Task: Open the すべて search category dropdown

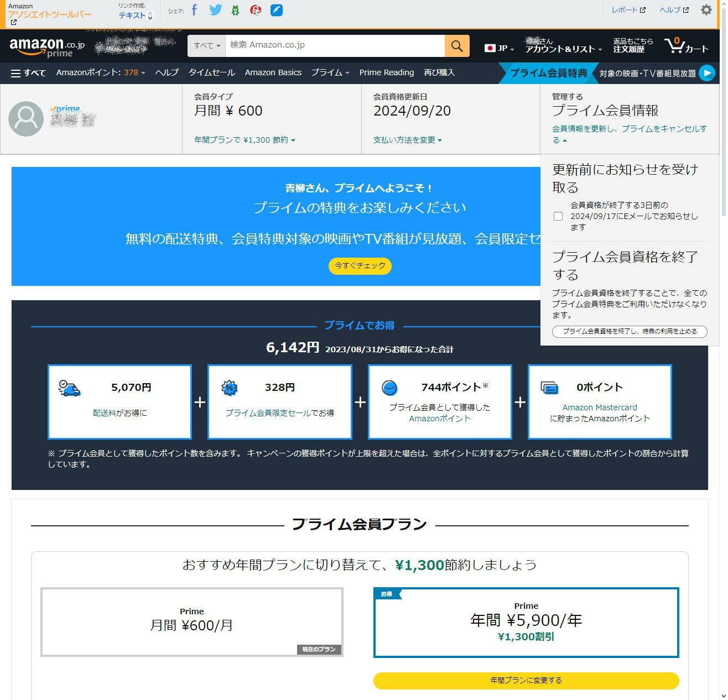Action: (x=206, y=46)
